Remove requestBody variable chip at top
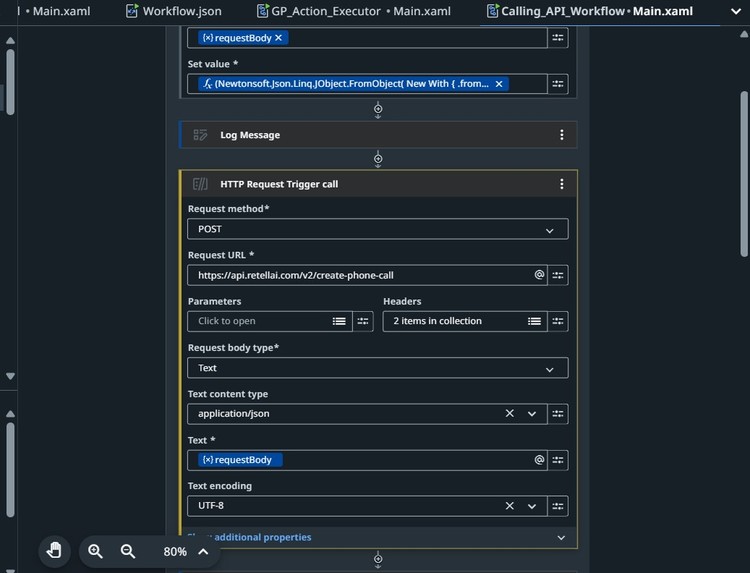 point(278,38)
